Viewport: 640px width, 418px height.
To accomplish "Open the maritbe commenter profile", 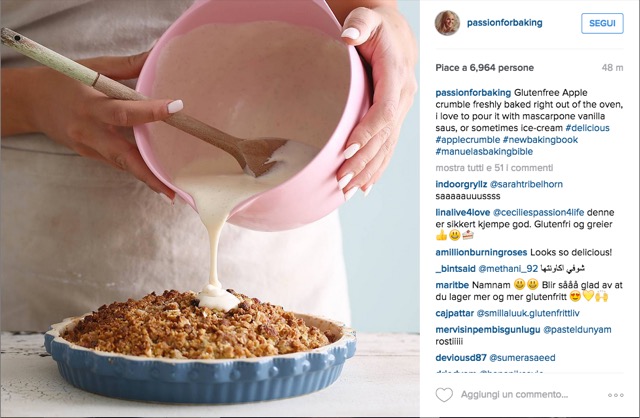I will 452,285.
